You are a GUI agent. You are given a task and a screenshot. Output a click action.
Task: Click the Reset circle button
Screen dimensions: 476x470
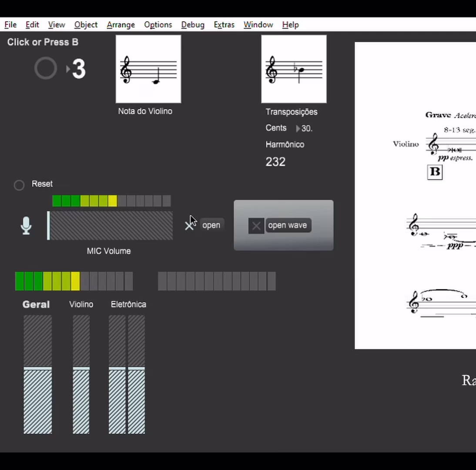click(x=19, y=185)
